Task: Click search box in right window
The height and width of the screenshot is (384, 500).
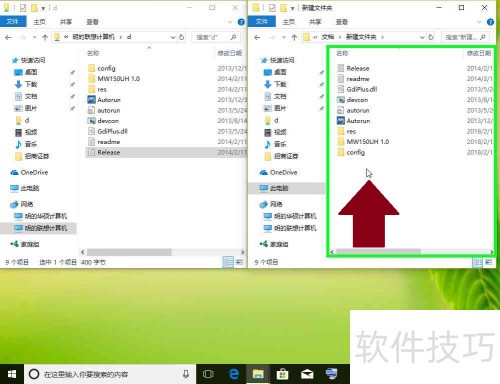Action: 465,37
